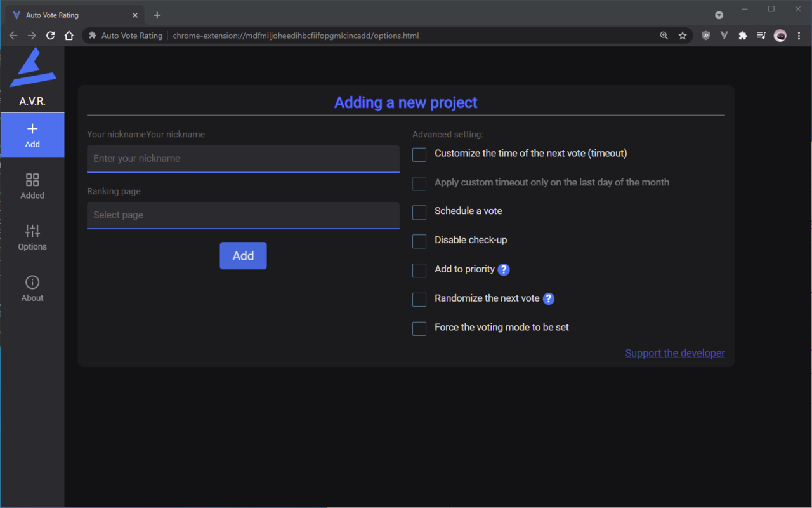This screenshot has width=812, height=508.
Task: Open the media controls toolbar icon
Action: click(x=761, y=36)
